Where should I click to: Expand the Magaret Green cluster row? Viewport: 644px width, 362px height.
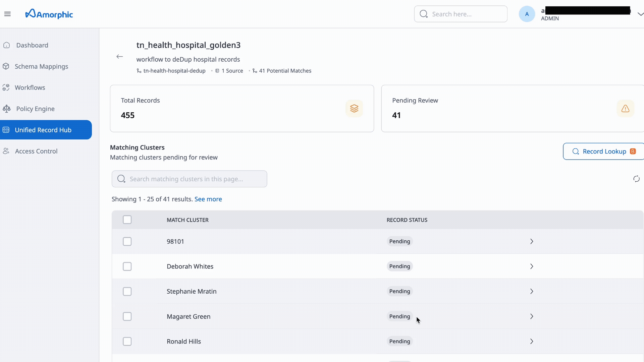pyautogui.click(x=531, y=316)
